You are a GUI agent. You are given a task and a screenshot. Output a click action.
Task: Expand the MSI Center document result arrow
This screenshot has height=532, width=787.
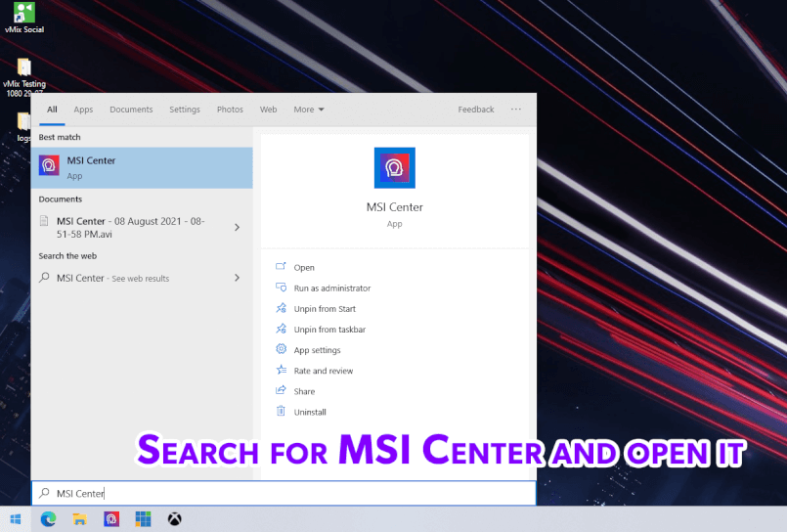click(237, 227)
